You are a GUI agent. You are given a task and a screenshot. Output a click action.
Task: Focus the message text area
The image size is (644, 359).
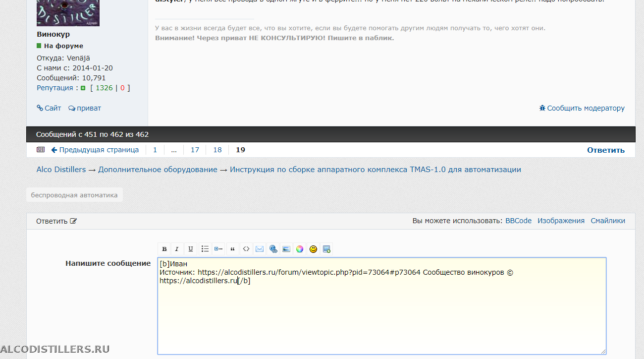coord(382,306)
